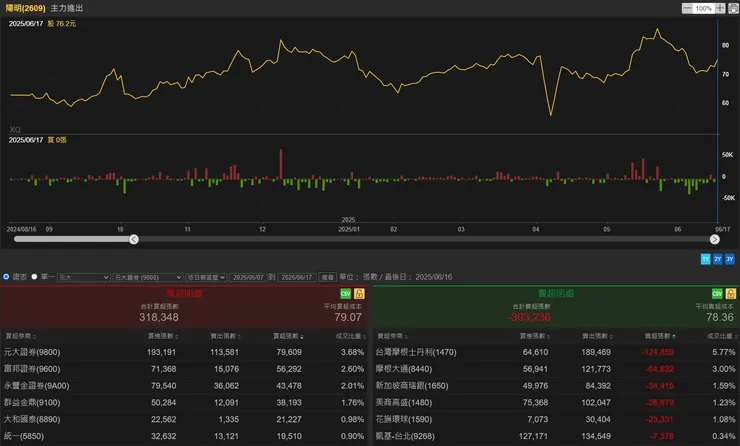Click broker row 台灣摩根士丹利(1470)
The image size is (740, 446).
(x=556, y=352)
